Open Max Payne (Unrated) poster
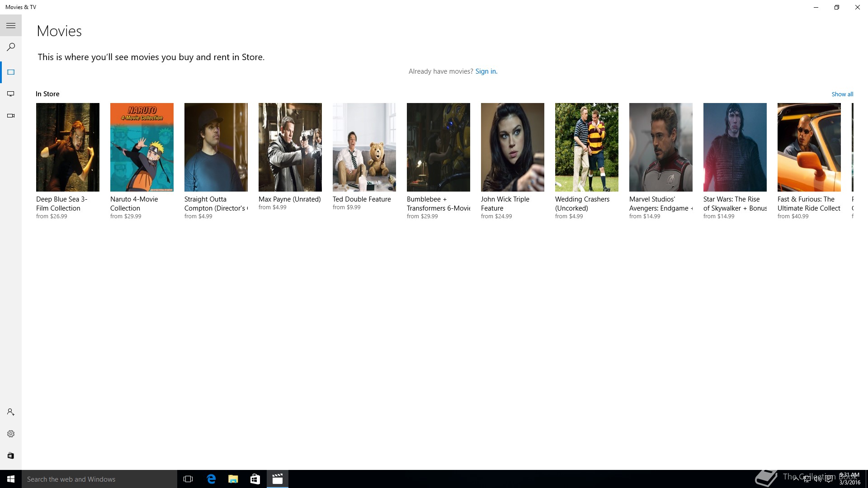The height and width of the screenshot is (488, 868). point(290,147)
